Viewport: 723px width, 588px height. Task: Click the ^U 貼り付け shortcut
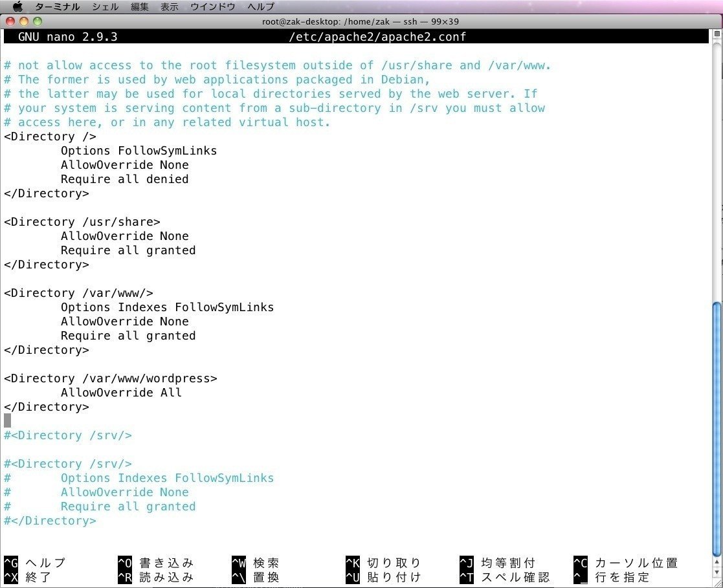[x=384, y=577]
